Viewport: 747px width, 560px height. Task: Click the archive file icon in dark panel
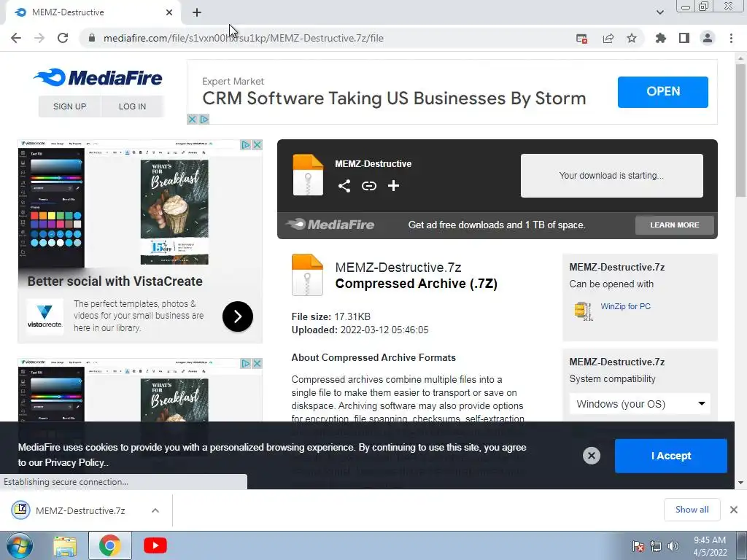[308, 175]
